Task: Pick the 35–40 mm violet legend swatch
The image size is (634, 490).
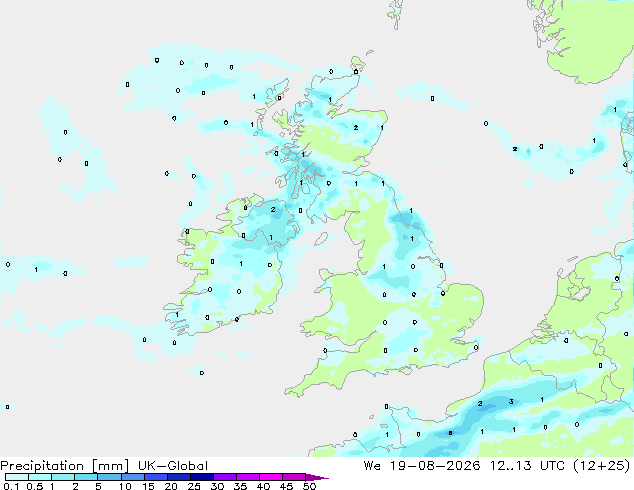Action: click(x=248, y=477)
